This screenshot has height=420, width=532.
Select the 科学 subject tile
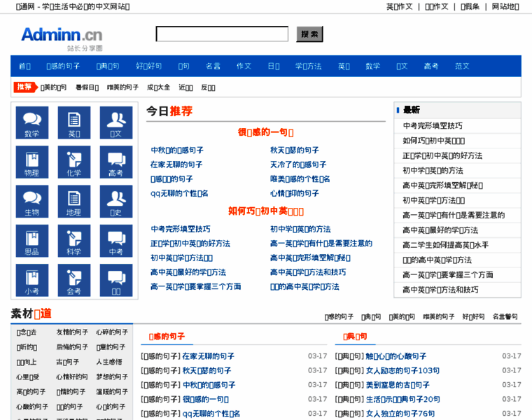[74, 241]
